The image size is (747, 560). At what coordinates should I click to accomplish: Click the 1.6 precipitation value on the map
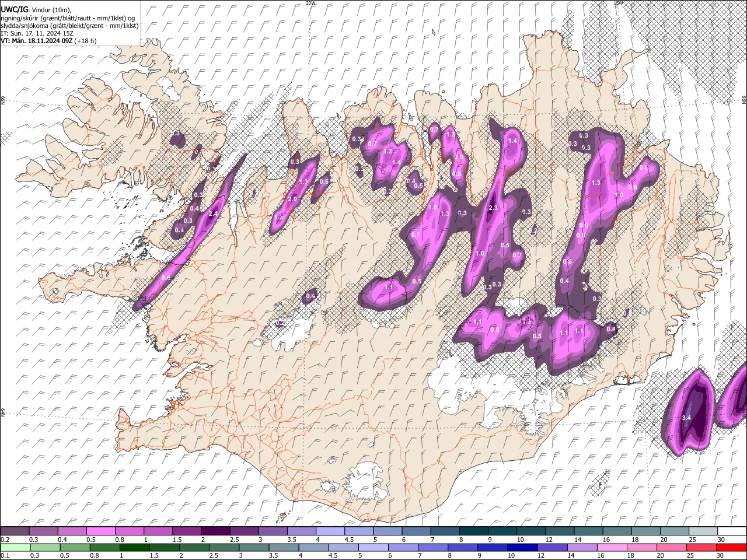[480, 253]
